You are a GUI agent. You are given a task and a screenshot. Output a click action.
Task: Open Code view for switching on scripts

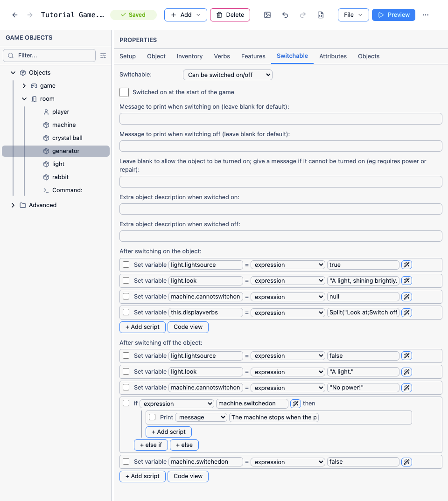(x=188, y=327)
